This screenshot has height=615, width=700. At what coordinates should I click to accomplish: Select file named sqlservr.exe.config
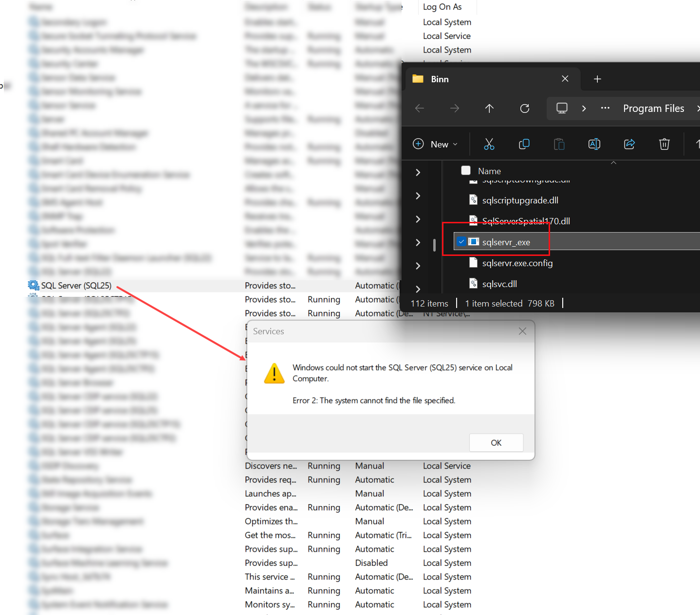(517, 263)
